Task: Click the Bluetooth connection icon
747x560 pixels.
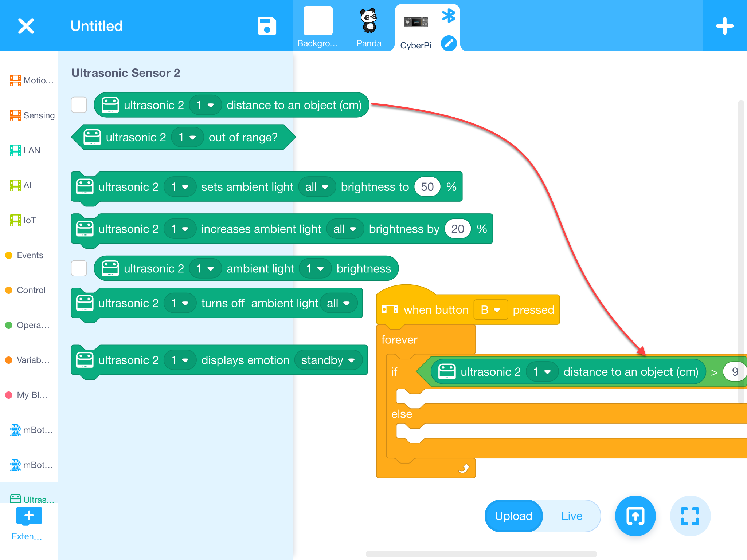Action: 448,16
